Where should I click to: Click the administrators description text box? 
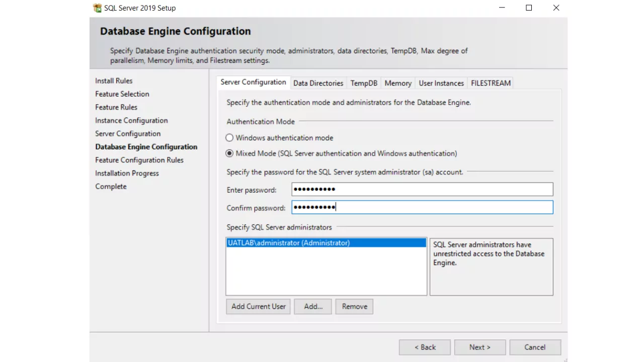[491, 266]
